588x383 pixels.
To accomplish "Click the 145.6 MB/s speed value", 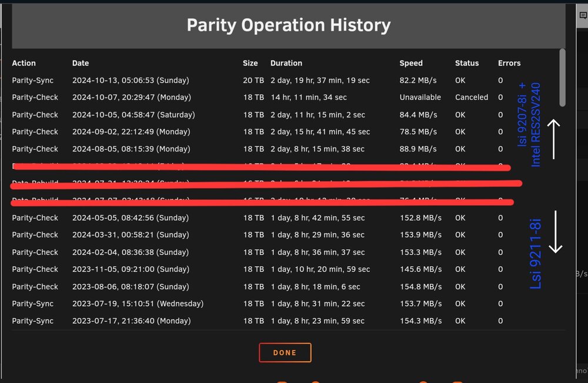I will 421,269.
